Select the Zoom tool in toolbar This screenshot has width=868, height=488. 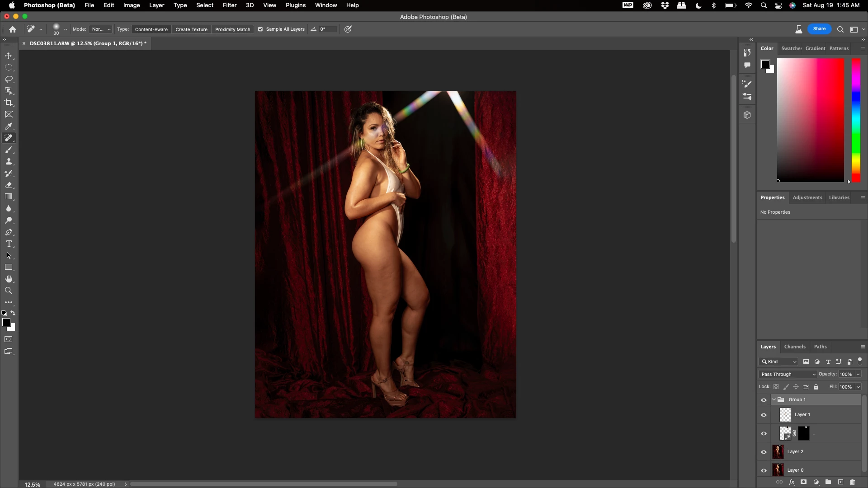coord(9,291)
